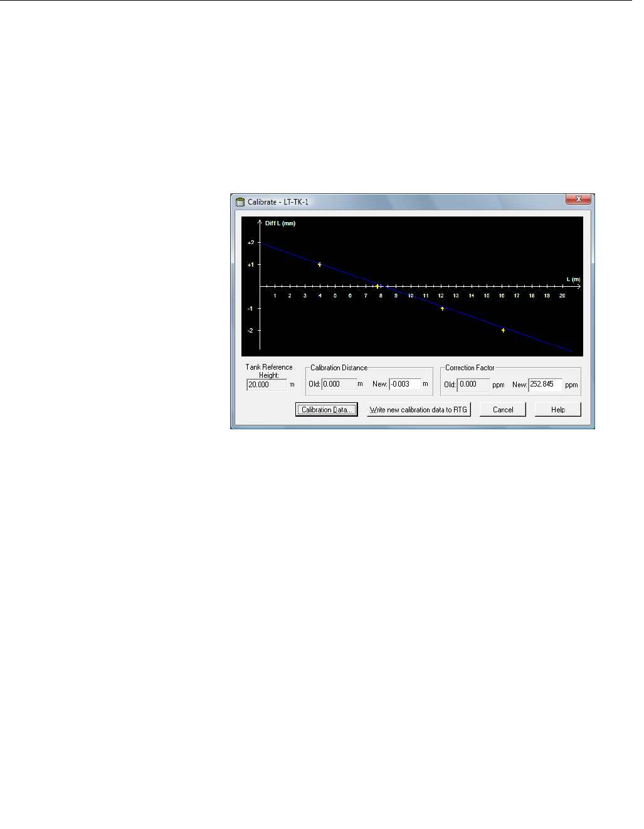Select the Old Calibration Distance field
This screenshot has height=829, width=644.
[x=339, y=384]
